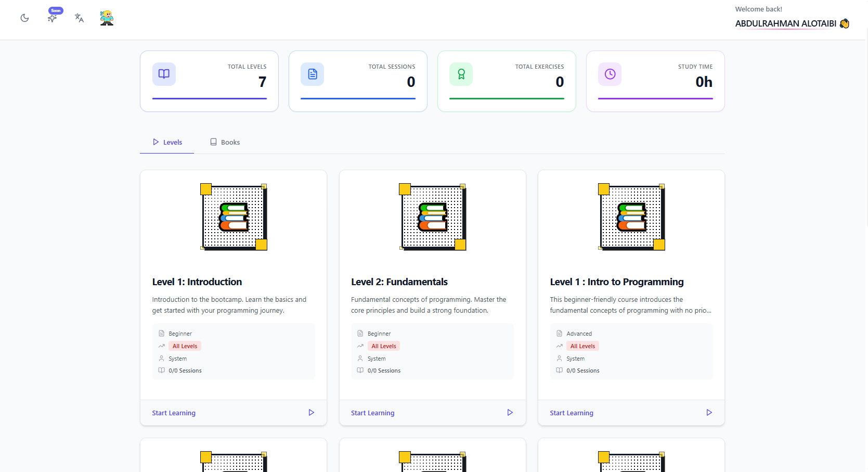The height and width of the screenshot is (472, 868).
Task: Click the play arrow on Level 1: Introduction card
Action: point(311,413)
